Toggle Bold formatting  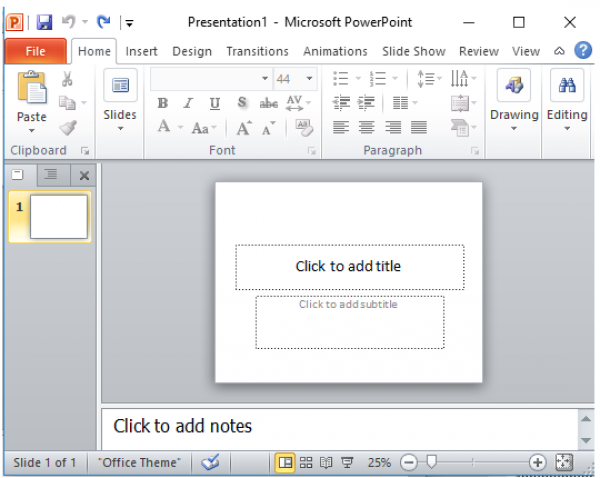click(x=163, y=103)
